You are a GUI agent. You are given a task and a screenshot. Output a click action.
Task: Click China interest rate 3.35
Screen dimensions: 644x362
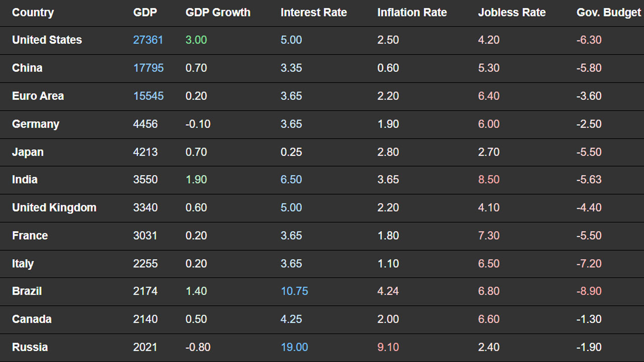click(x=291, y=68)
